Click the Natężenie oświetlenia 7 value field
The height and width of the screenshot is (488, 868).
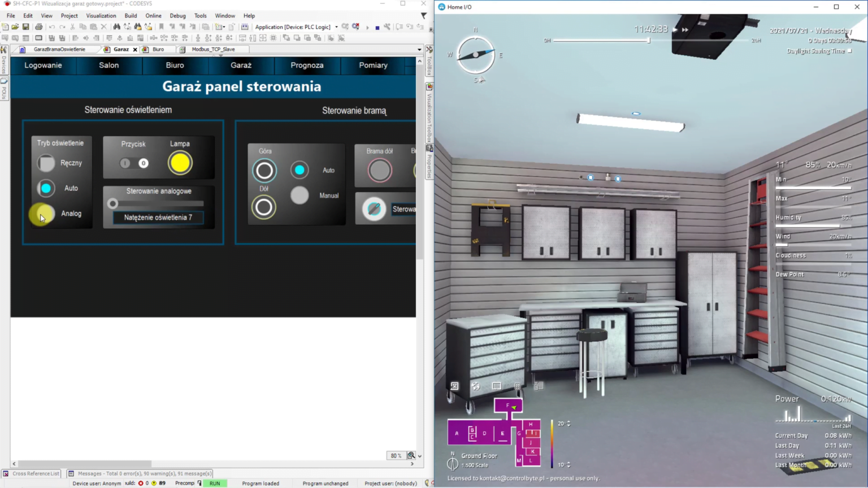158,217
